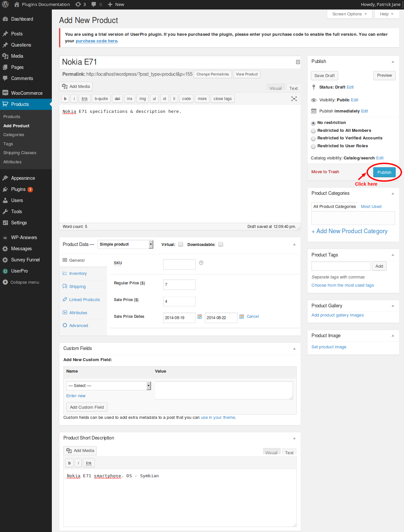Tick the Virtual checkbox

tap(181, 244)
